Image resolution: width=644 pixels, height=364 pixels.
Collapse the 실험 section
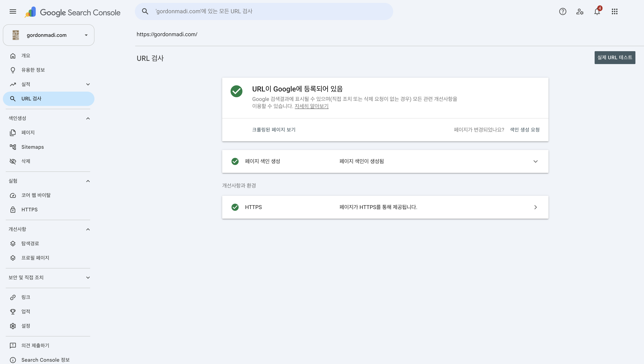(x=88, y=181)
